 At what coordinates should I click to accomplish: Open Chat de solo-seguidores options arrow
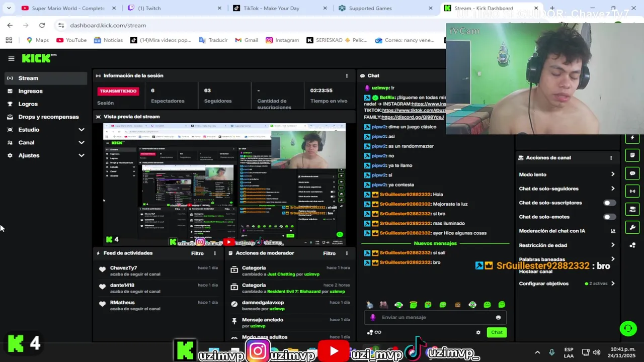pos(612,189)
